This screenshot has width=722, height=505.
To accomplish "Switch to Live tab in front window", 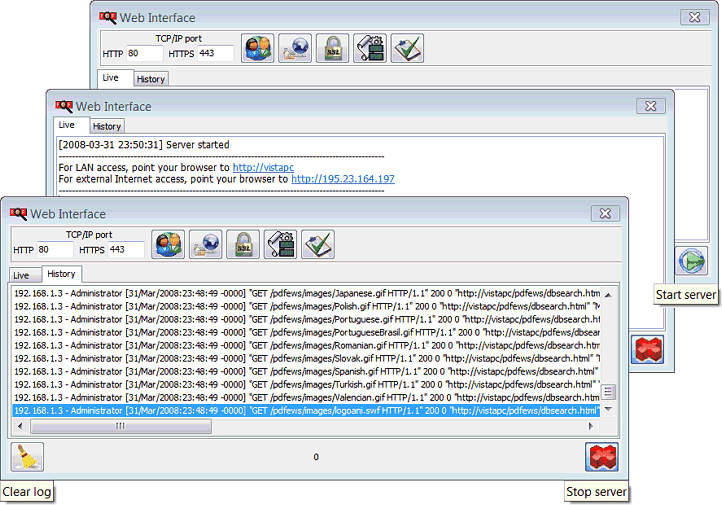I will coord(21,275).
